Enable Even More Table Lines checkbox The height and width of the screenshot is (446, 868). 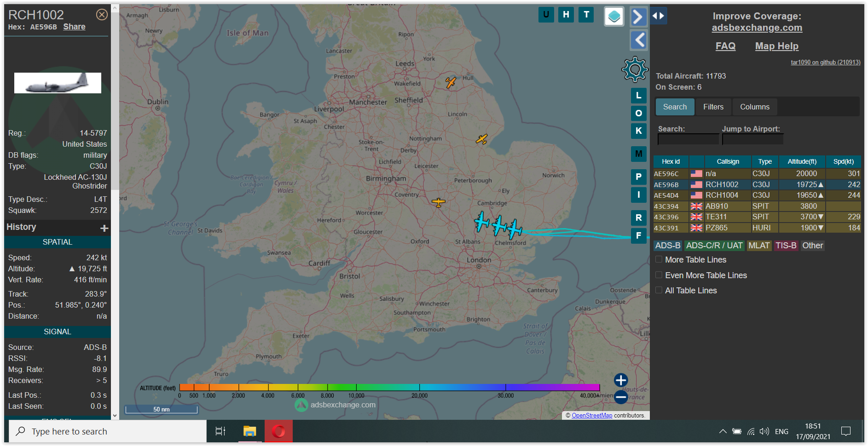pyautogui.click(x=659, y=275)
